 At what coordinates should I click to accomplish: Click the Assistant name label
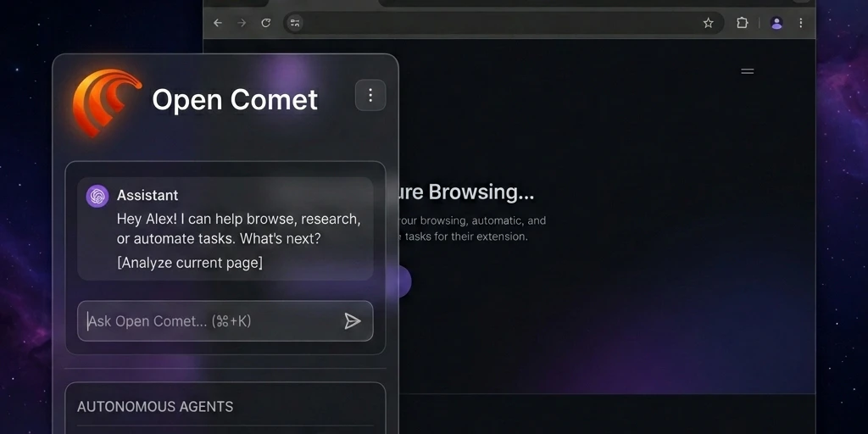147,196
